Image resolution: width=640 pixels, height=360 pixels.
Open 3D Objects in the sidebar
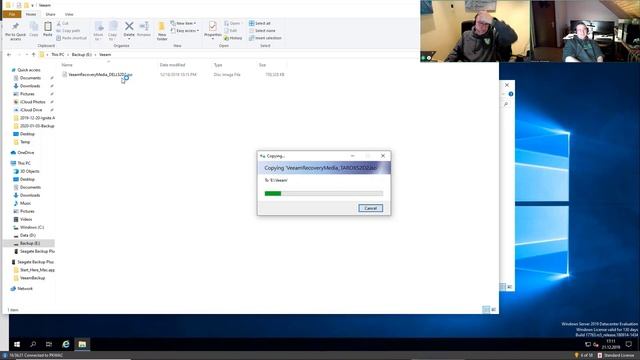(x=29, y=171)
